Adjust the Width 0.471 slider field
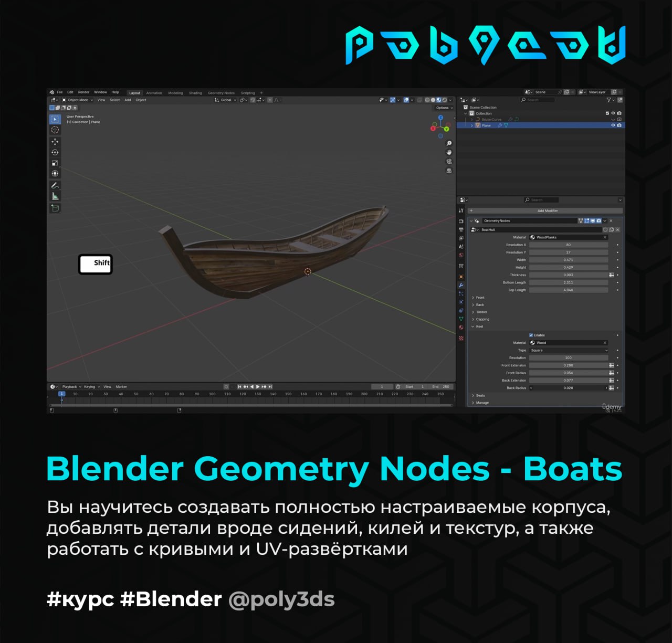Screen dimensions: 672x643 569,260
